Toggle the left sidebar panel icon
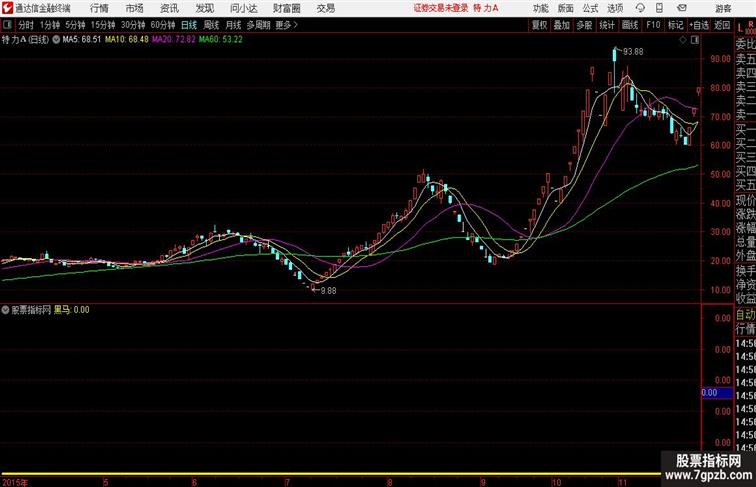This screenshot has width=756, height=487. (x=7, y=25)
